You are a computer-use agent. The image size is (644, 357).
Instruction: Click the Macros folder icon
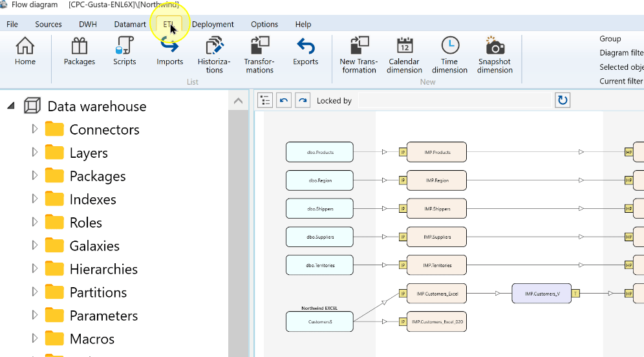[x=54, y=338]
